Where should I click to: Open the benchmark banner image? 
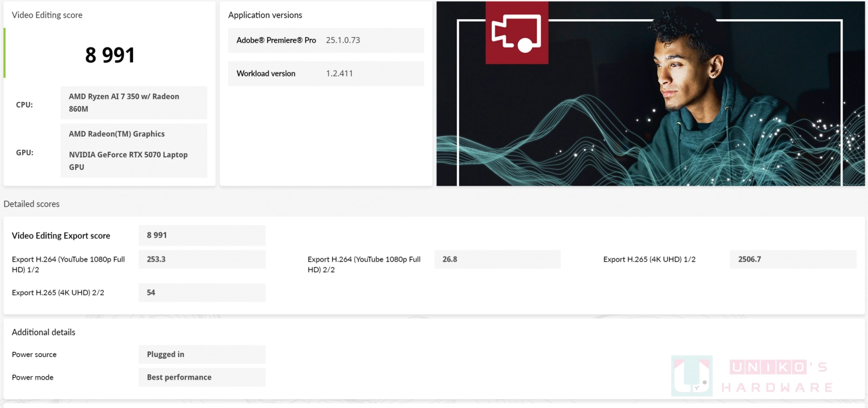point(650,94)
